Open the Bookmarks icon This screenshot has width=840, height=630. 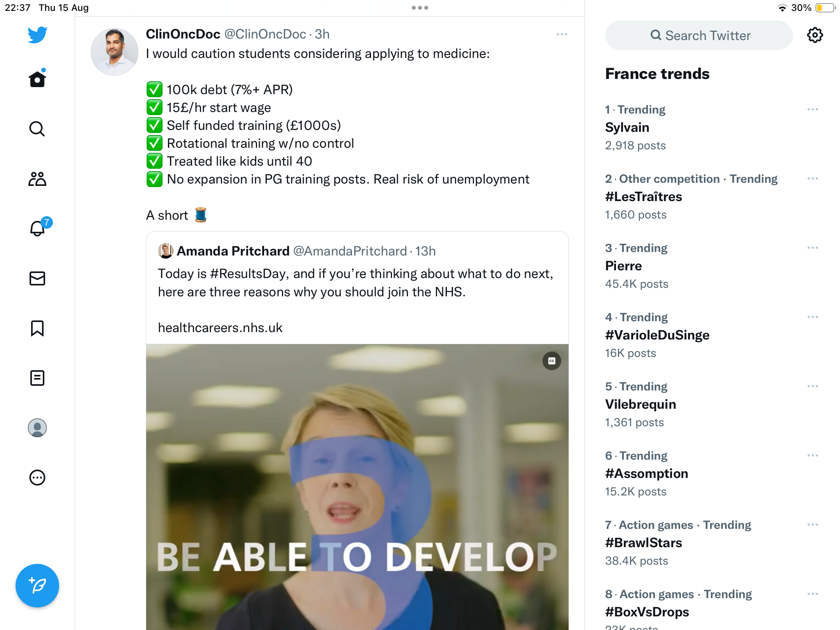point(37,328)
